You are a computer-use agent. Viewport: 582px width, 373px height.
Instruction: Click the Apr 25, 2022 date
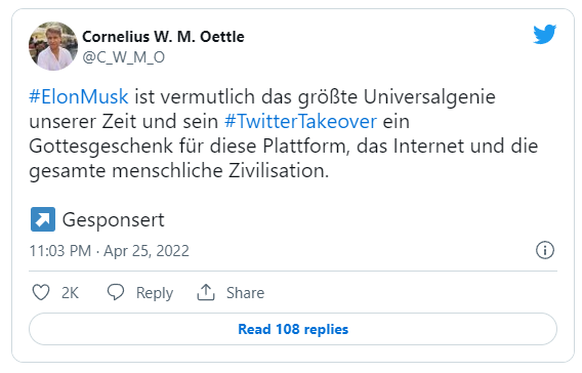(146, 251)
